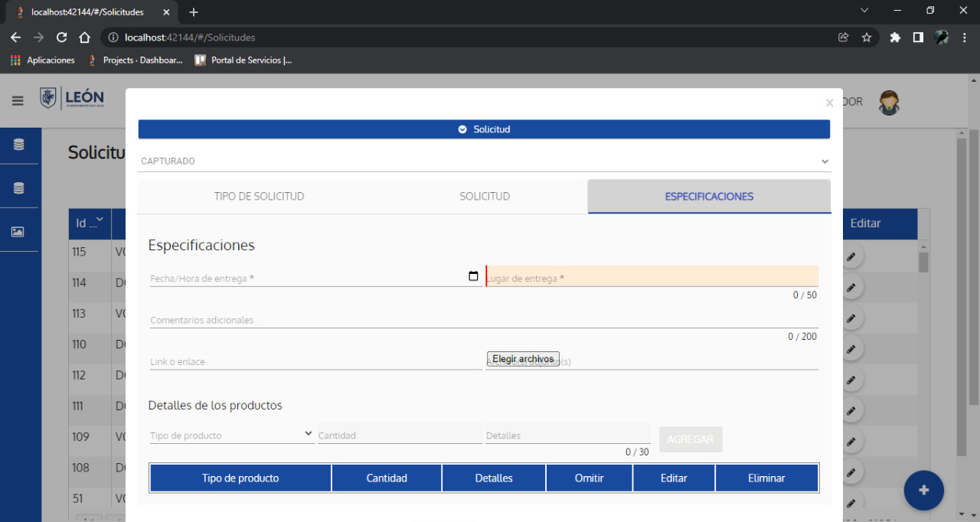This screenshot has height=522, width=980.
Task: Reload the page with refresh icon
Action: click(62, 37)
